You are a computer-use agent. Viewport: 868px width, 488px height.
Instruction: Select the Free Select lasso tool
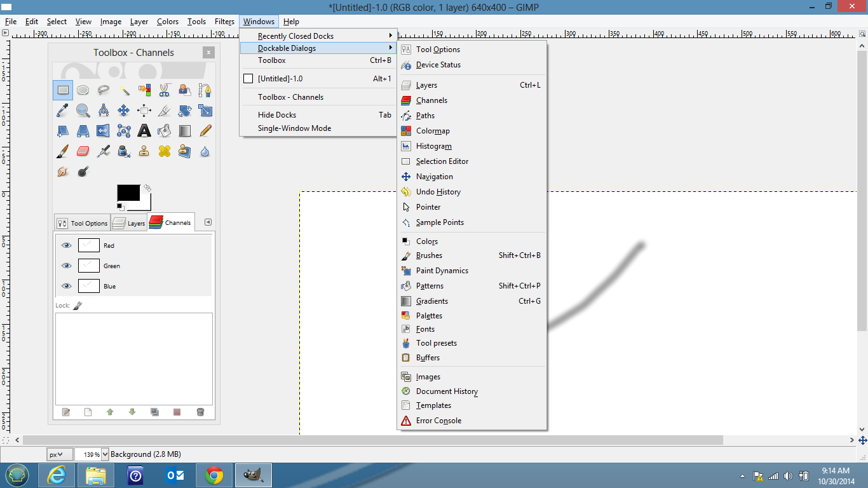pos(104,90)
